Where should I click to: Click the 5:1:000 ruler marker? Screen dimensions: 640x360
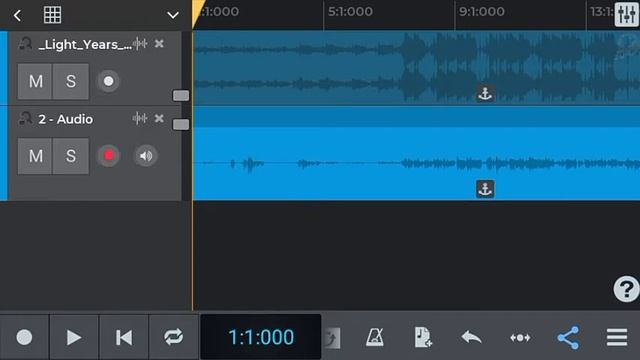click(350, 11)
